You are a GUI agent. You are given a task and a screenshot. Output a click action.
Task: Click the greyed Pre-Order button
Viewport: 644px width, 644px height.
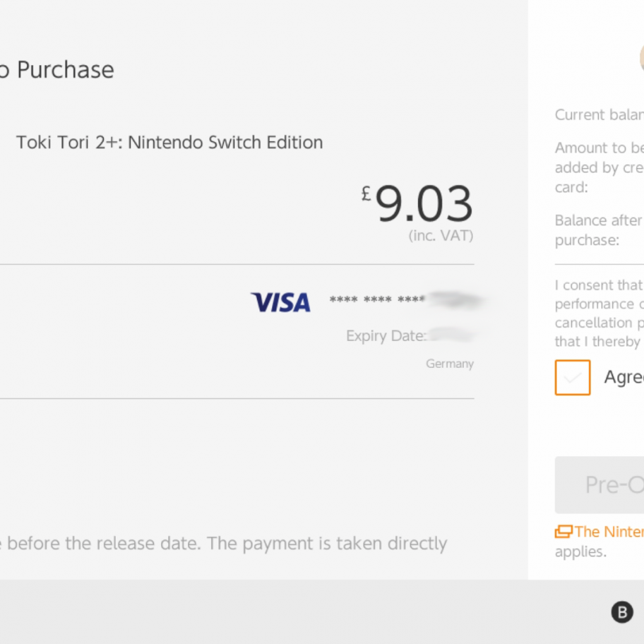point(600,484)
